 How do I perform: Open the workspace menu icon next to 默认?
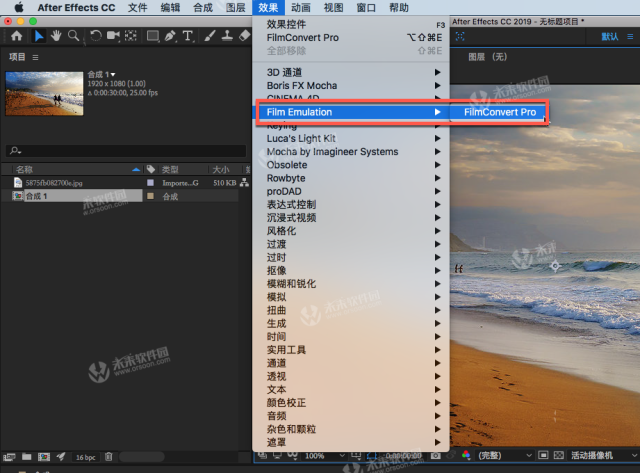pyautogui.click(x=630, y=37)
